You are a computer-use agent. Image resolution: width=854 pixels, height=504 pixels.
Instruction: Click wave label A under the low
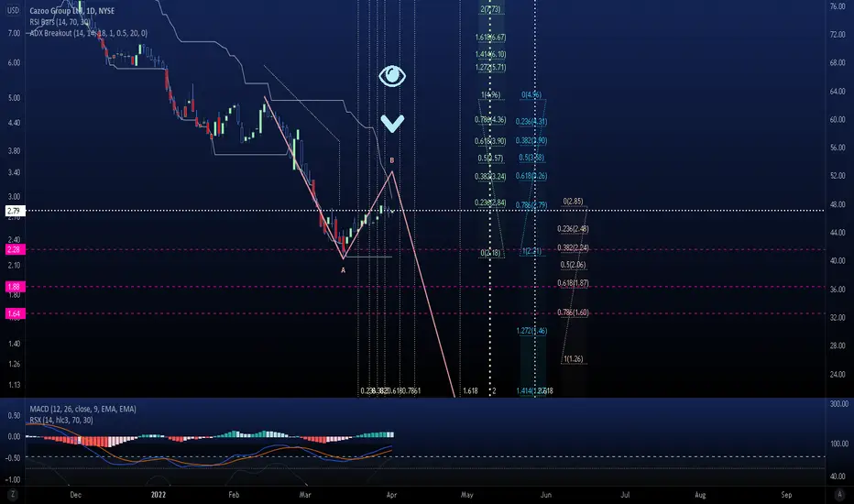point(343,269)
